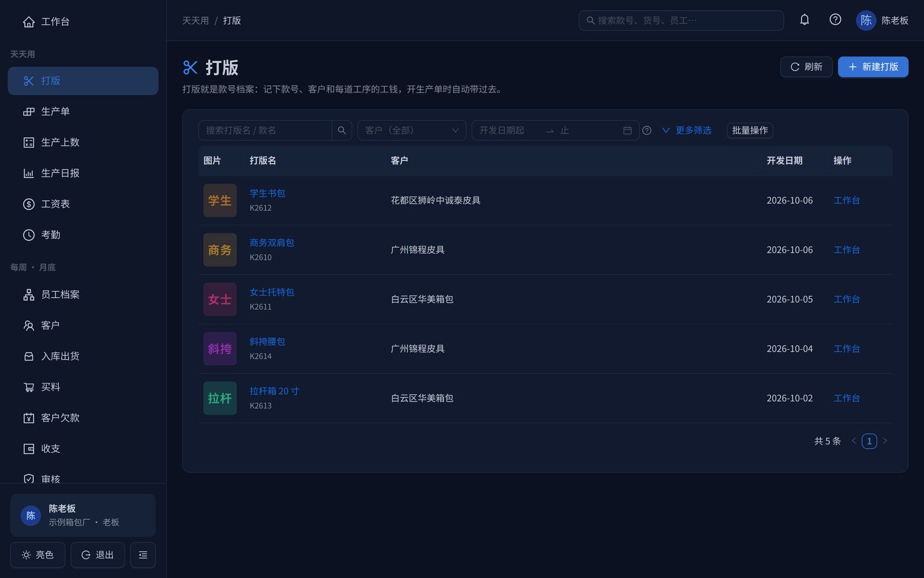Click the 女士 thumbnail image
924x578 pixels.
pos(220,299)
